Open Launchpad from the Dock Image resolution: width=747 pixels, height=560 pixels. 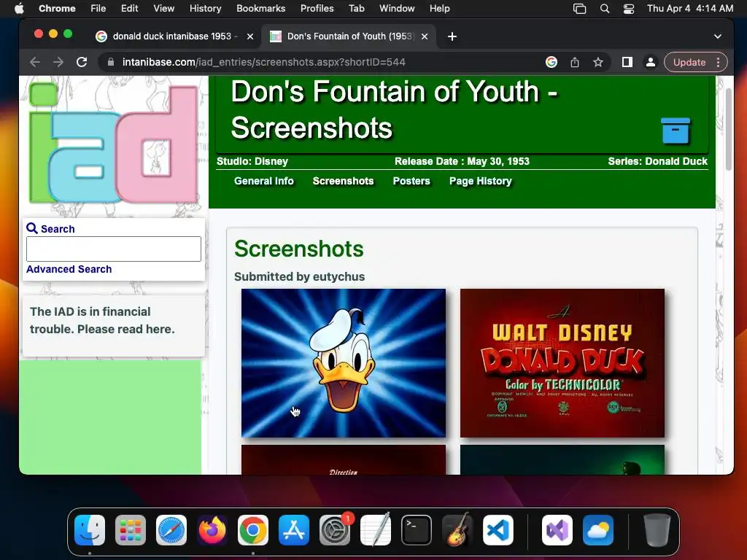pyautogui.click(x=131, y=530)
